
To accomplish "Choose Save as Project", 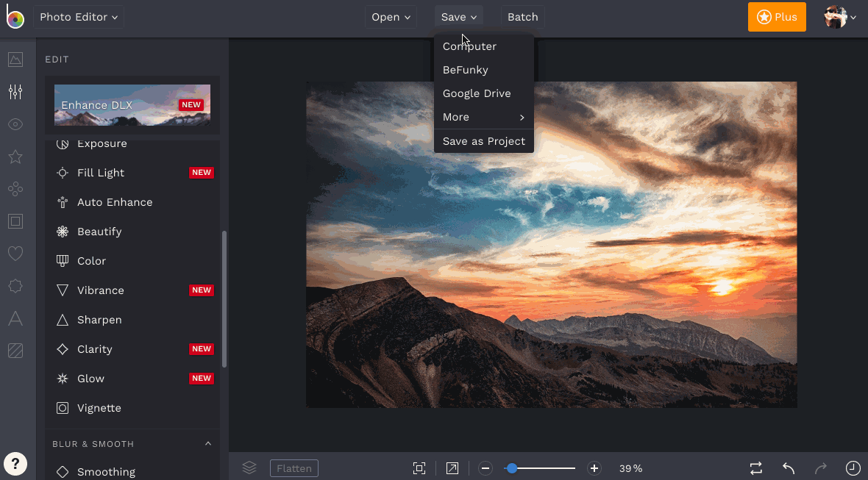I will coord(484,142).
